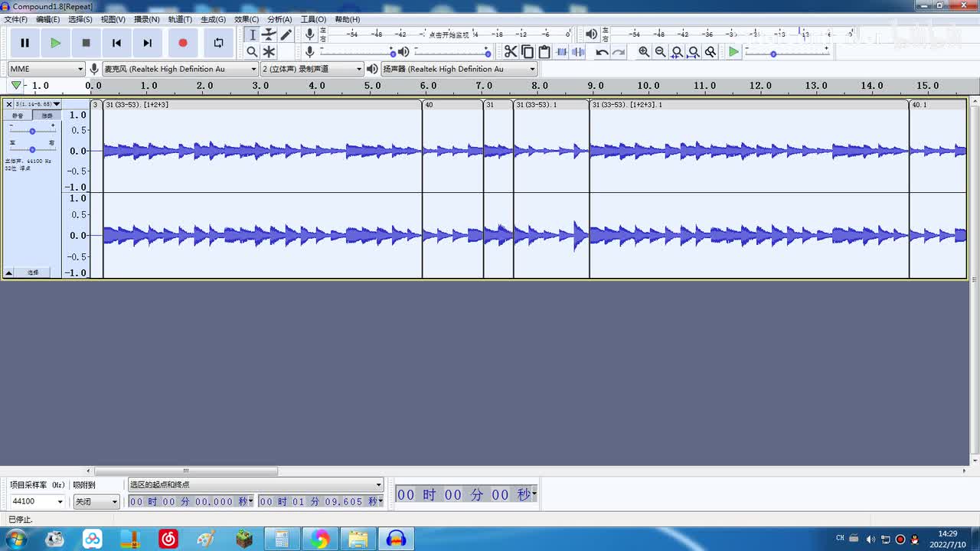
Task: Click the track 选择 button
Action: tap(33, 272)
